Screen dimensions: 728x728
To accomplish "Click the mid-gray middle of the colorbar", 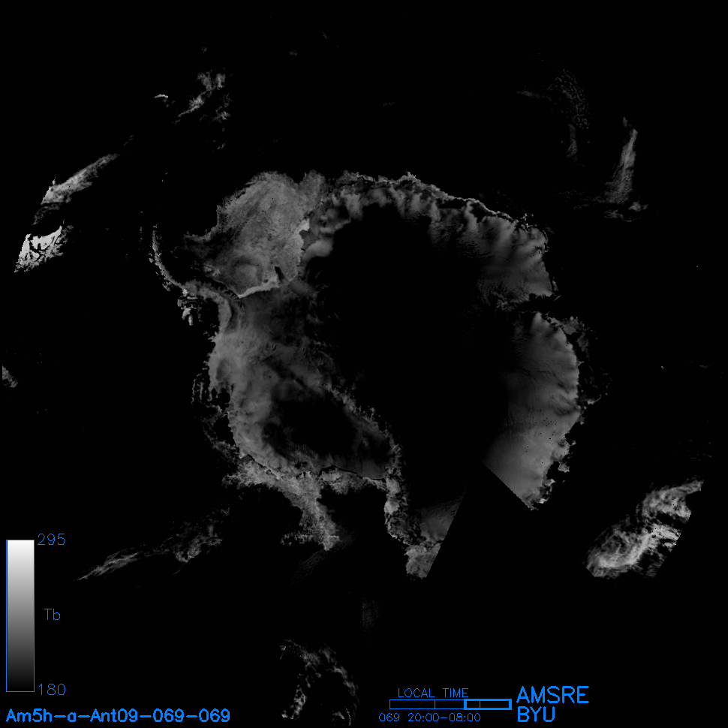I will point(20,615).
